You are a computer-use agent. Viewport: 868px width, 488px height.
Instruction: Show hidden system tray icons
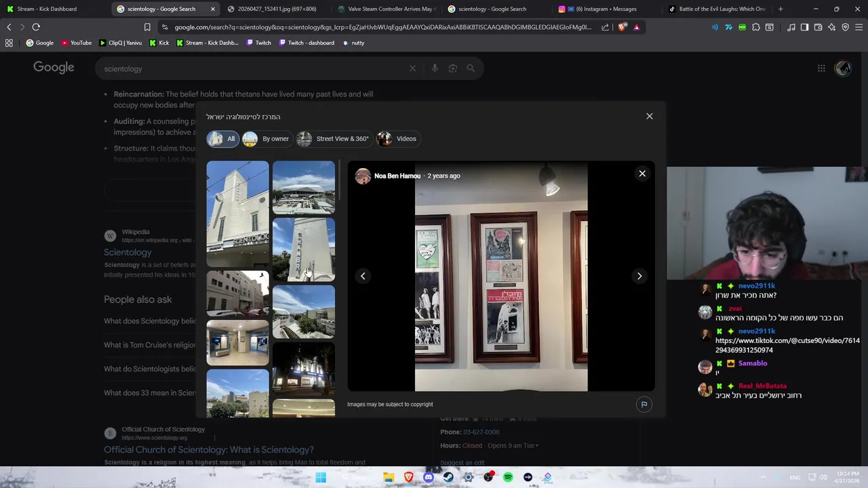pos(763,477)
